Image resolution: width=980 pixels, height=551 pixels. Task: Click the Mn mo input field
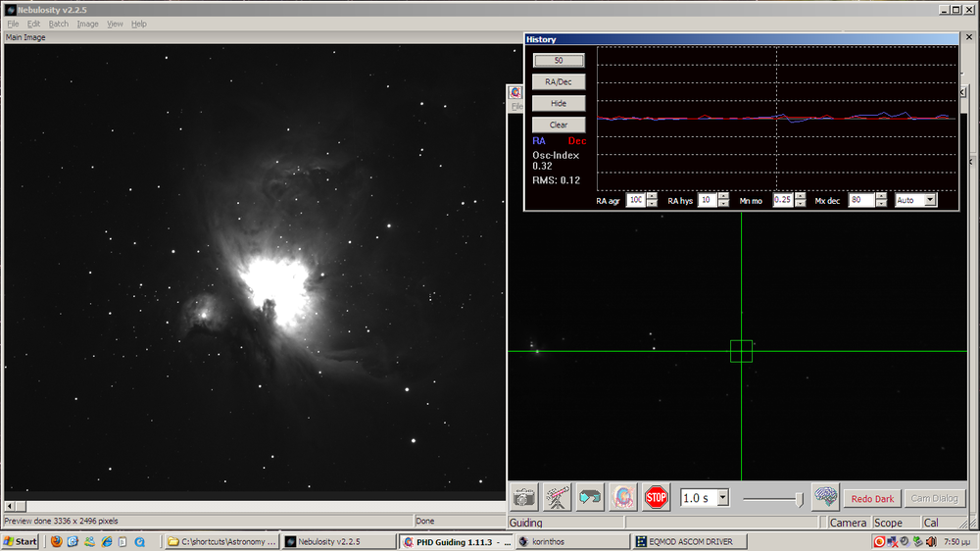click(782, 200)
